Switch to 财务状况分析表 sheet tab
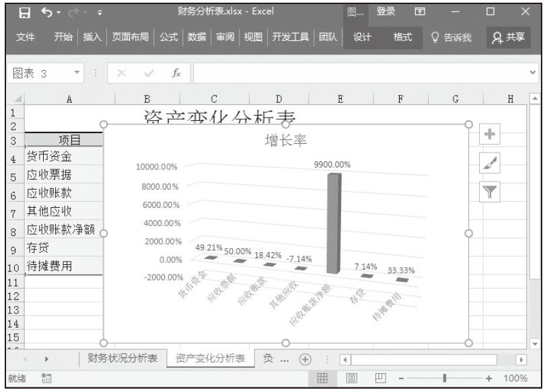 122,358
